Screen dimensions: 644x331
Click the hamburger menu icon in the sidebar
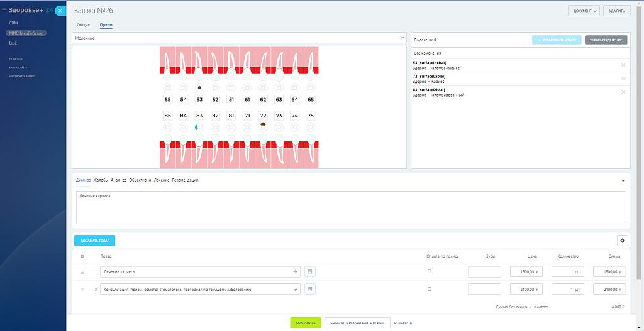tap(4, 10)
